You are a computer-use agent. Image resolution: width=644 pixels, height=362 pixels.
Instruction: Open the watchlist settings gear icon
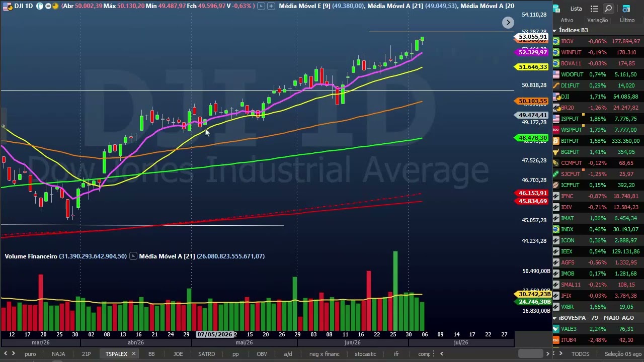coord(626,9)
